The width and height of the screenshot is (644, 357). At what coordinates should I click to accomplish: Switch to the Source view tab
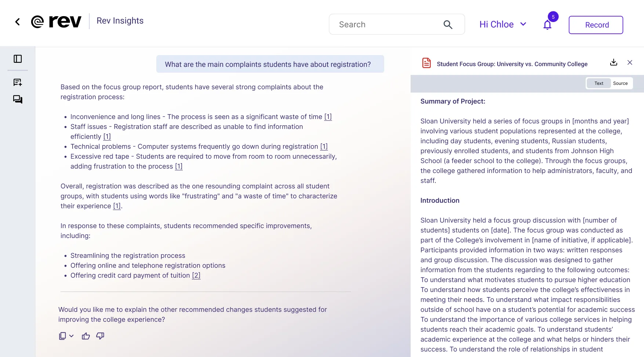click(620, 83)
